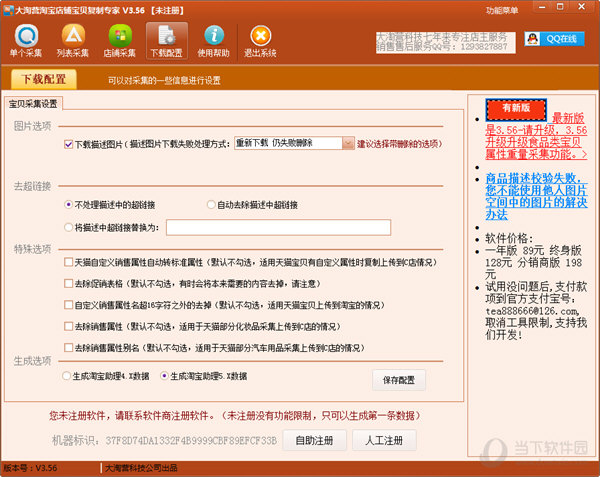Click the 有新版 new version button
The width and height of the screenshot is (600, 477).
click(x=516, y=110)
